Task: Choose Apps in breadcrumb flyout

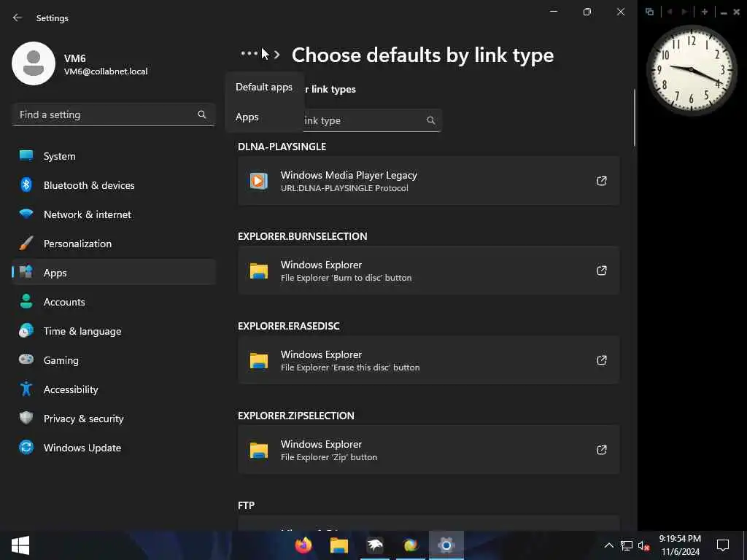Action: point(264,117)
